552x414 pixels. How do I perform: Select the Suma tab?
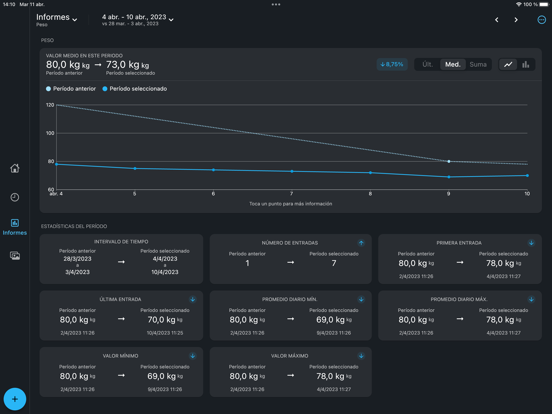[478, 64]
